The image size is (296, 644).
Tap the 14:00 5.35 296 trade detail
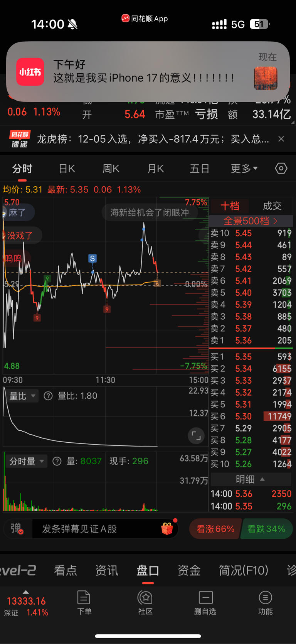pyautogui.click(x=251, y=506)
